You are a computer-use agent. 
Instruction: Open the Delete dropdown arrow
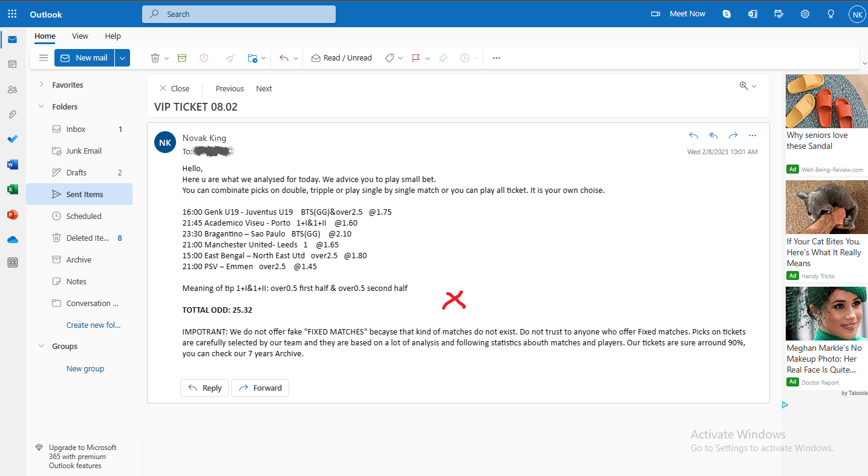click(x=166, y=59)
